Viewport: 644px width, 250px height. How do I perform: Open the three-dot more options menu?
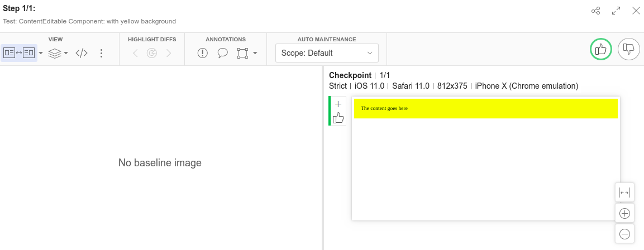pyautogui.click(x=101, y=53)
